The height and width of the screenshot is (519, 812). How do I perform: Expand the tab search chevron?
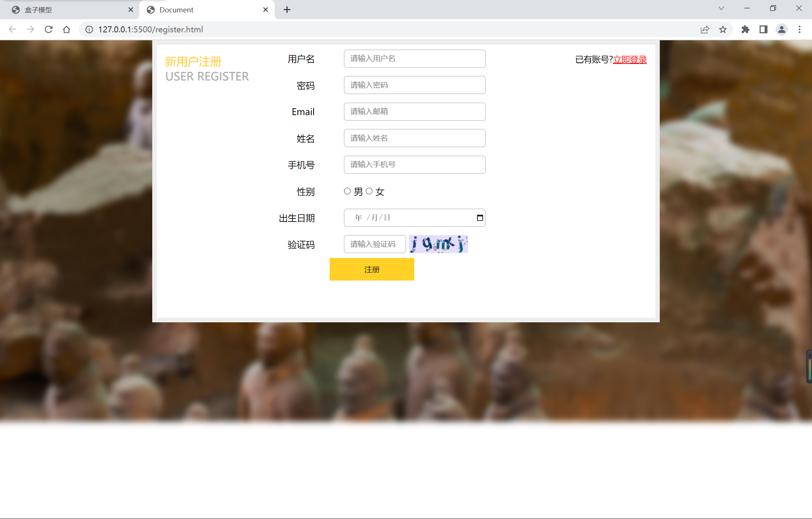click(721, 8)
